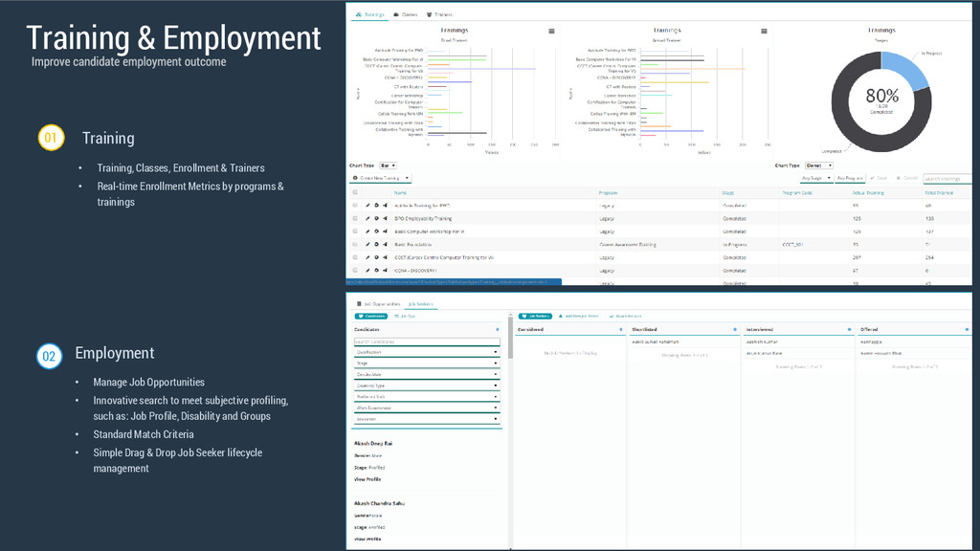Click settings icon for Basic Computer Workshop row
The height and width of the screenshot is (551, 980).
click(x=376, y=231)
